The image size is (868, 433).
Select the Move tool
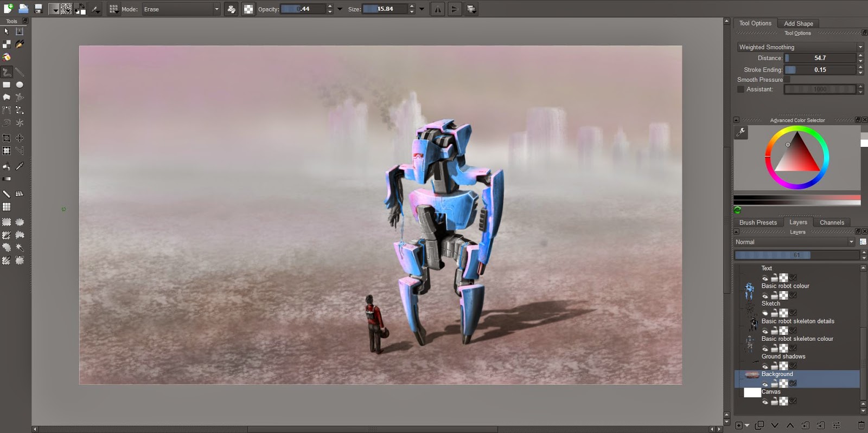pyautogui.click(x=20, y=138)
